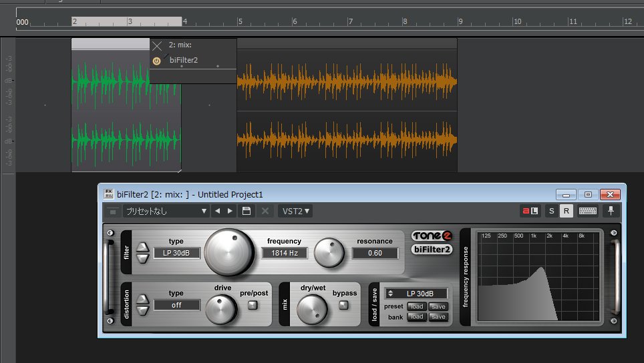Click preset save button
The height and width of the screenshot is (363, 644).
pyautogui.click(x=438, y=306)
